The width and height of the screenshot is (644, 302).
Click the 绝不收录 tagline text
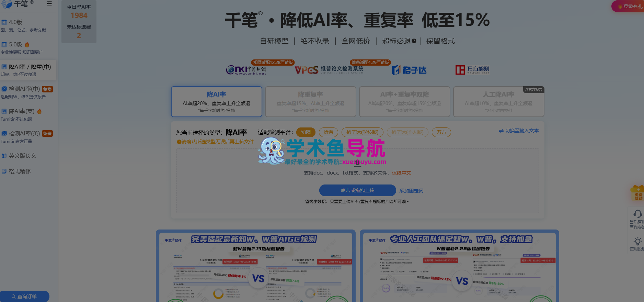(315, 41)
